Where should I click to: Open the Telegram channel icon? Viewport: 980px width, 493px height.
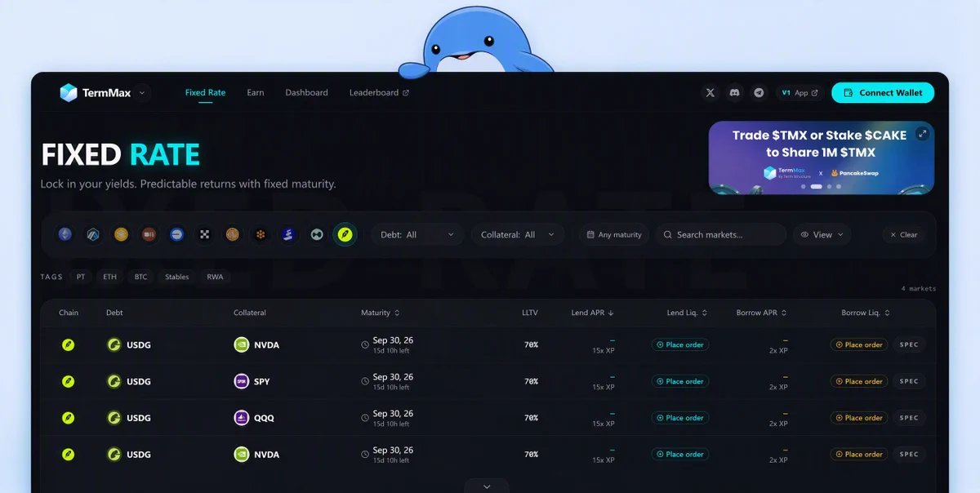point(759,93)
